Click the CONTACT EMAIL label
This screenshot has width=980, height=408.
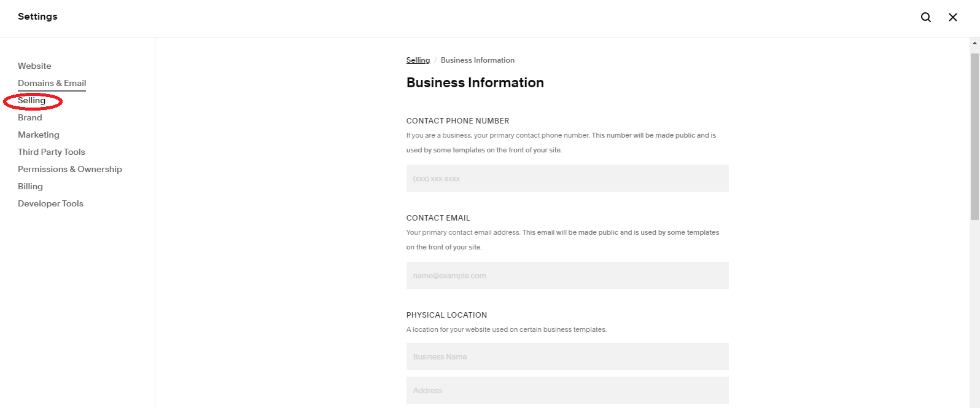(x=438, y=218)
